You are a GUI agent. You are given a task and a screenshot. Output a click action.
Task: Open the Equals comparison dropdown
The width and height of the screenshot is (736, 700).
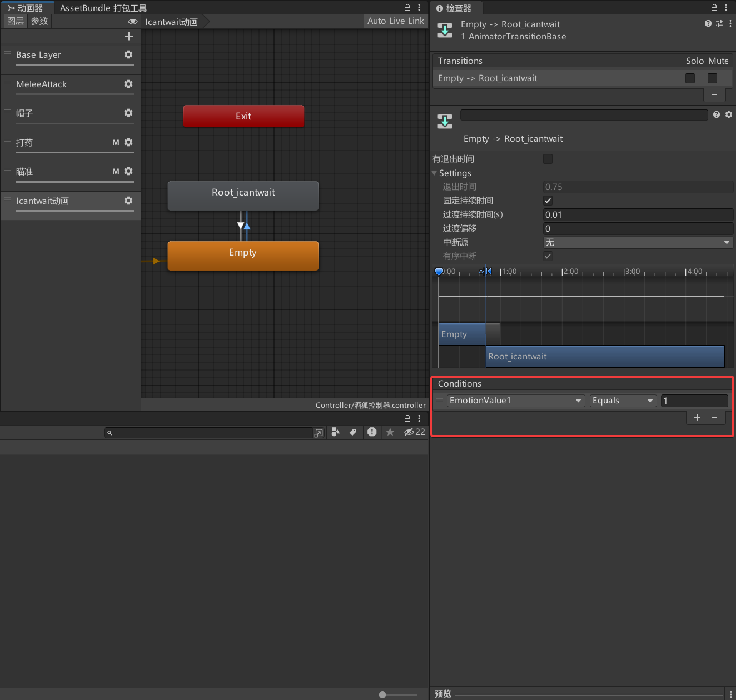click(622, 401)
